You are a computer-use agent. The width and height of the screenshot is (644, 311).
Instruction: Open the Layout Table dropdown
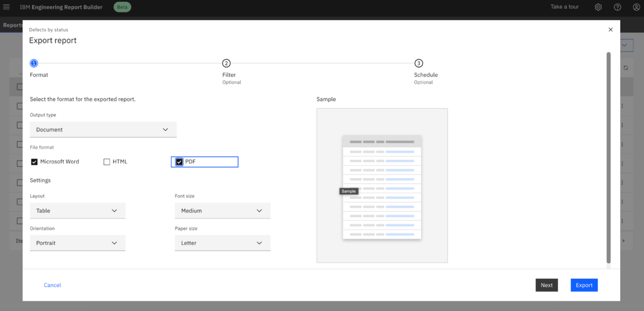[x=77, y=211]
